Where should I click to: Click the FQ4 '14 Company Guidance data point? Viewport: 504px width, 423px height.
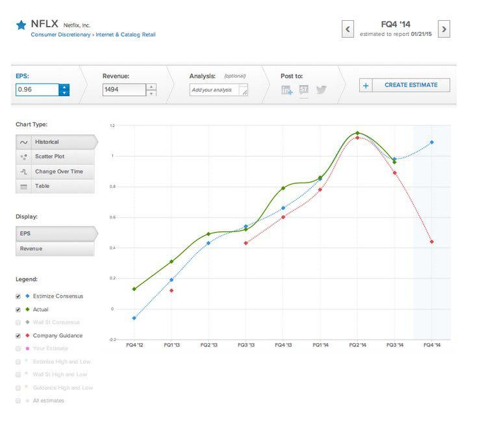click(x=432, y=242)
